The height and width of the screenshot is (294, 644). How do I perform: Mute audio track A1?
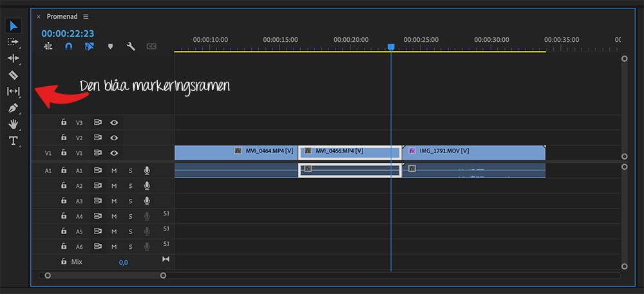pos(114,170)
